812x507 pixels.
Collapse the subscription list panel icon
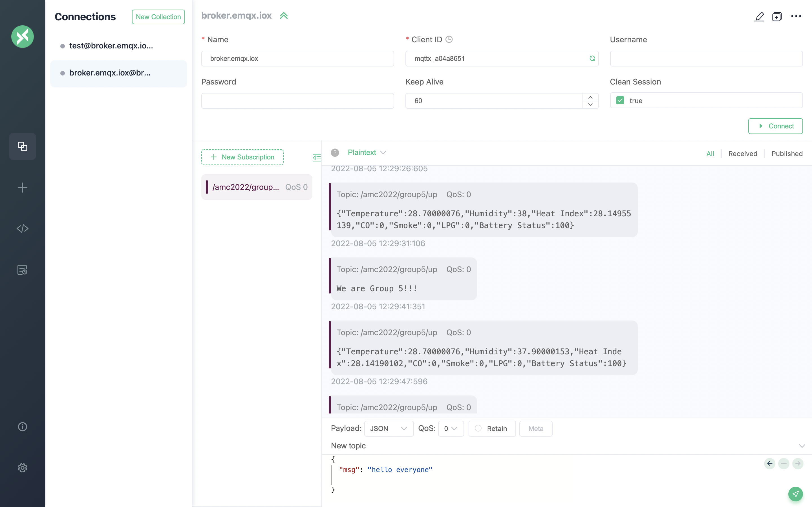click(x=316, y=157)
